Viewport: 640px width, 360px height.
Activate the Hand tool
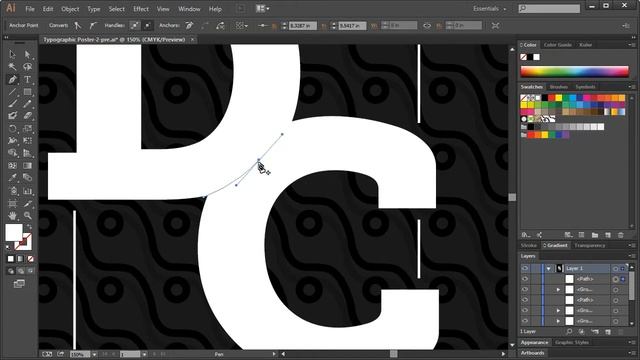[12, 215]
